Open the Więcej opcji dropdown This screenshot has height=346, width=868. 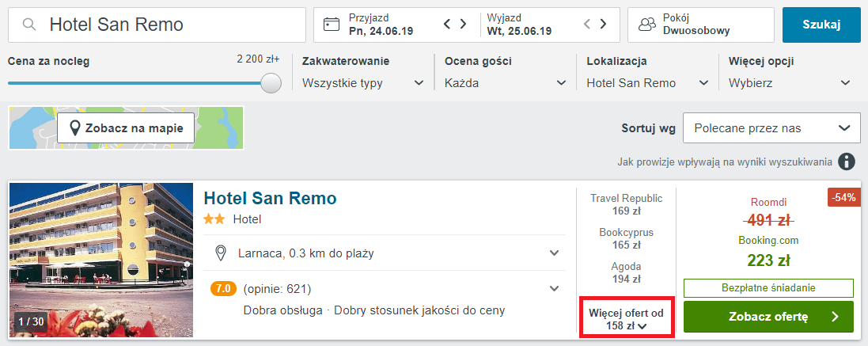pos(790,83)
